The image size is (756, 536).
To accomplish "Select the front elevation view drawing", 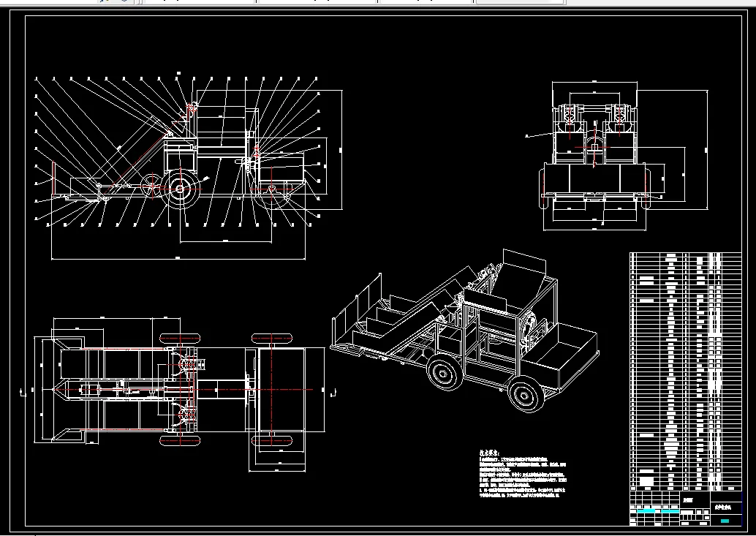I will [617, 155].
